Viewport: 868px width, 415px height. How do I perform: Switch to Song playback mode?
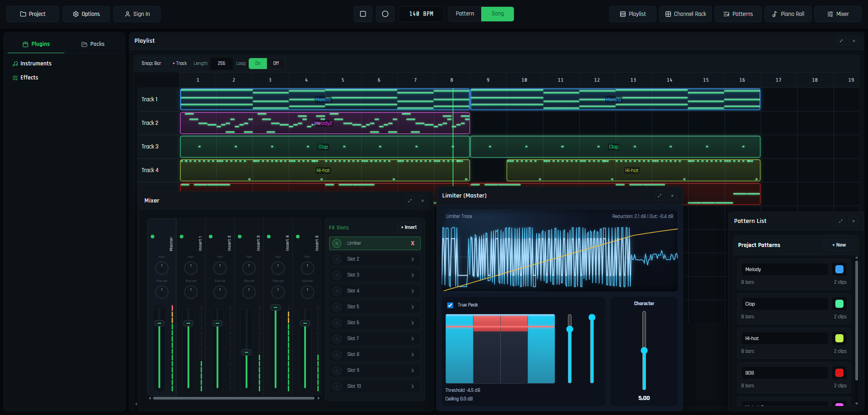click(x=498, y=14)
